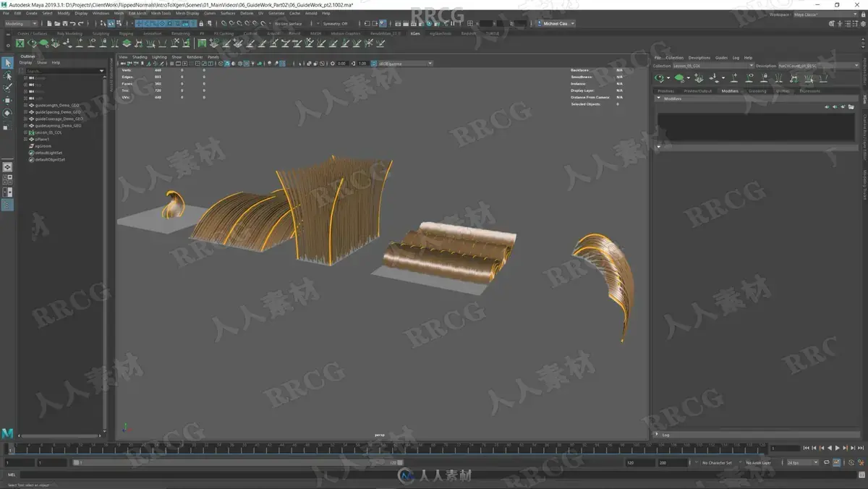This screenshot has height=489, width=868.
Task: Open the Mesh Tools menu
Action: coord(161,13)
